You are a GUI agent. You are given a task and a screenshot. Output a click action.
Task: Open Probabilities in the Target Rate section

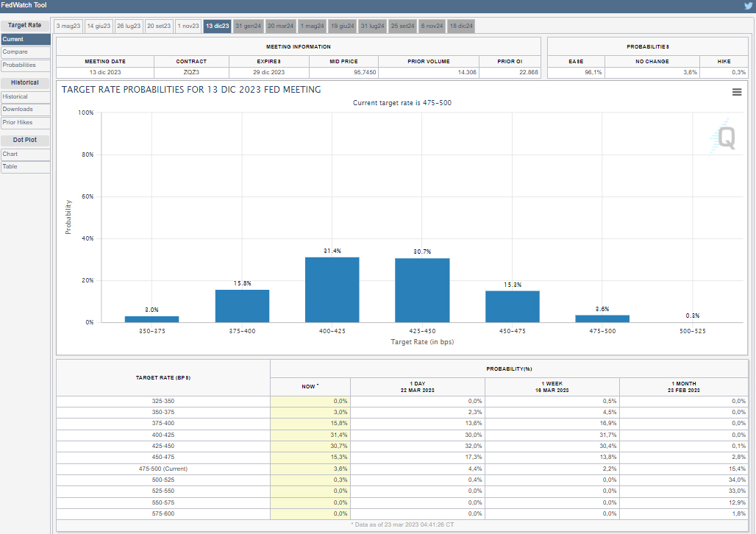25,65
